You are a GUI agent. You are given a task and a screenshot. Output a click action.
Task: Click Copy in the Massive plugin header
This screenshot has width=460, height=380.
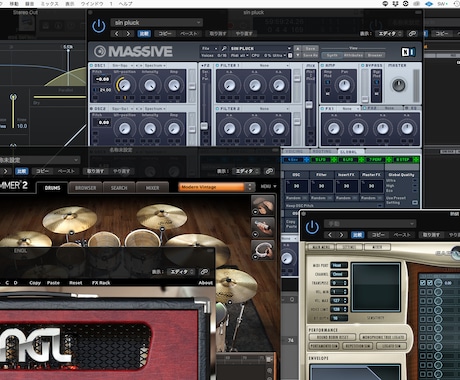click(165, 34)
